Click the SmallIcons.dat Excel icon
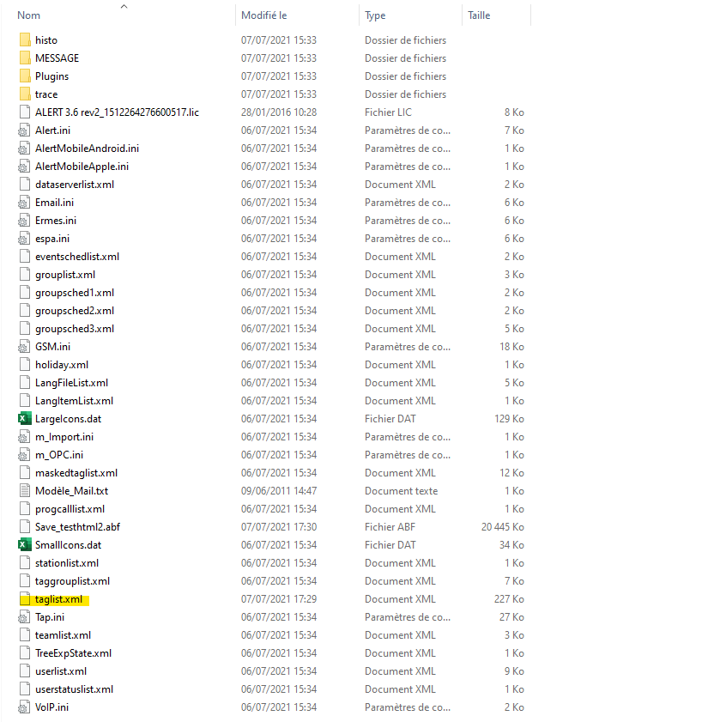 click(24, 545)
